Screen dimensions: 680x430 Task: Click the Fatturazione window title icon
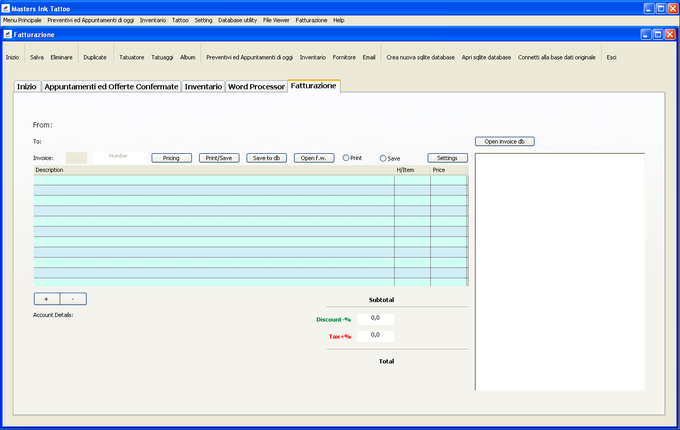[x=8, y=34]
